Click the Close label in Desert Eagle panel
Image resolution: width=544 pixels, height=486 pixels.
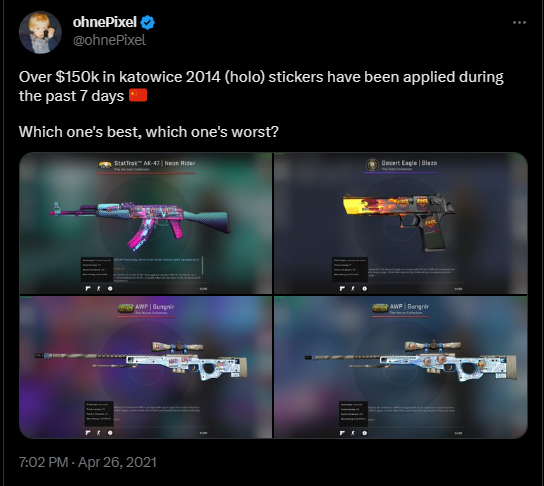pos(458,289)
